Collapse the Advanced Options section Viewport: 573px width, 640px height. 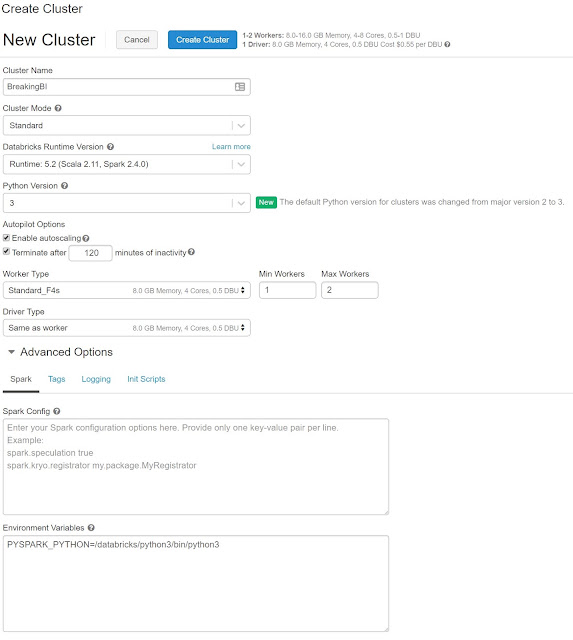(11, 352)
